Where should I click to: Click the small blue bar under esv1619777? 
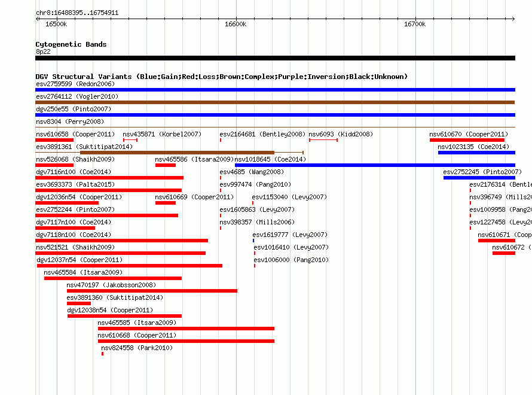253,241
